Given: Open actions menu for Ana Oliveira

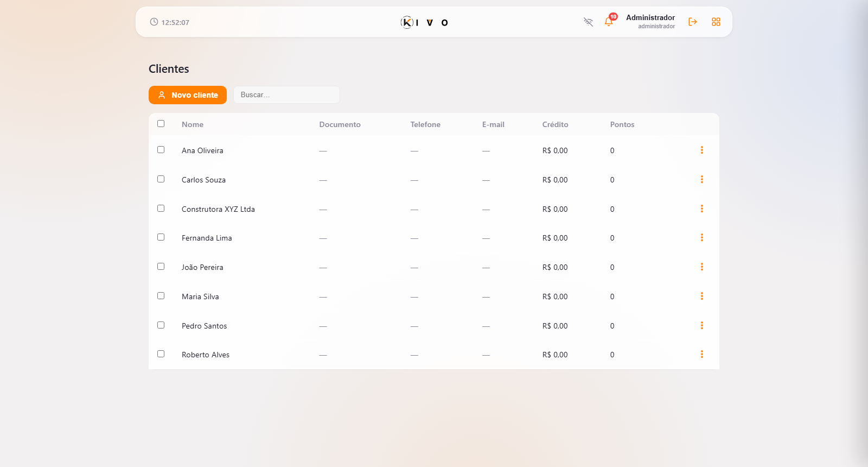Looking at the screenshot, I should [701, 150].
